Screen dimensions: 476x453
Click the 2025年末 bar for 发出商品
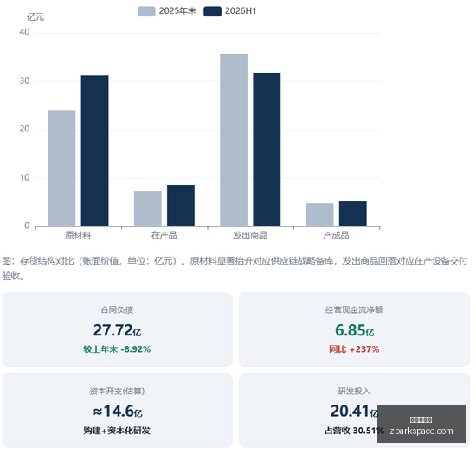click(x=234, y=140)
